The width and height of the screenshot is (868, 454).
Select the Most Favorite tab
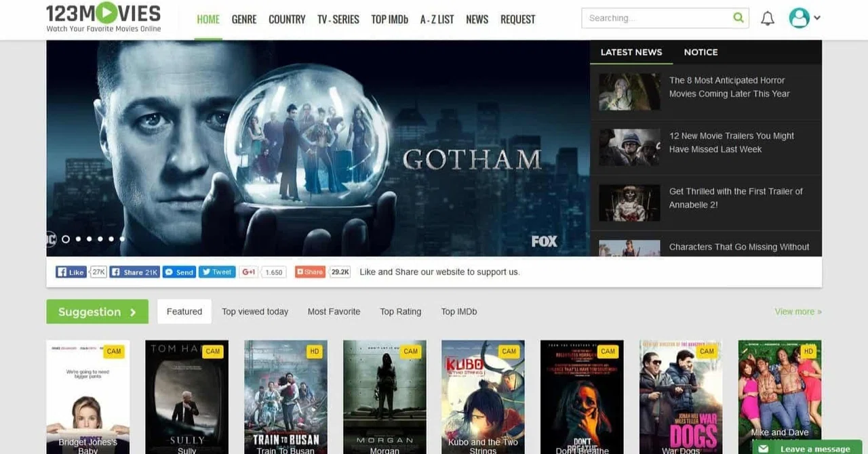pos(334,312)
